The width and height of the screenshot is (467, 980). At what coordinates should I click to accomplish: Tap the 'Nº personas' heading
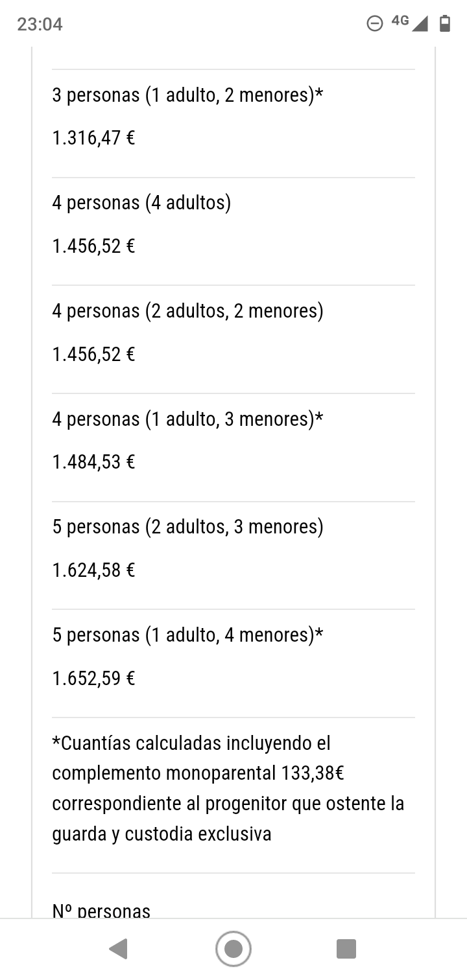pos(101,911)
